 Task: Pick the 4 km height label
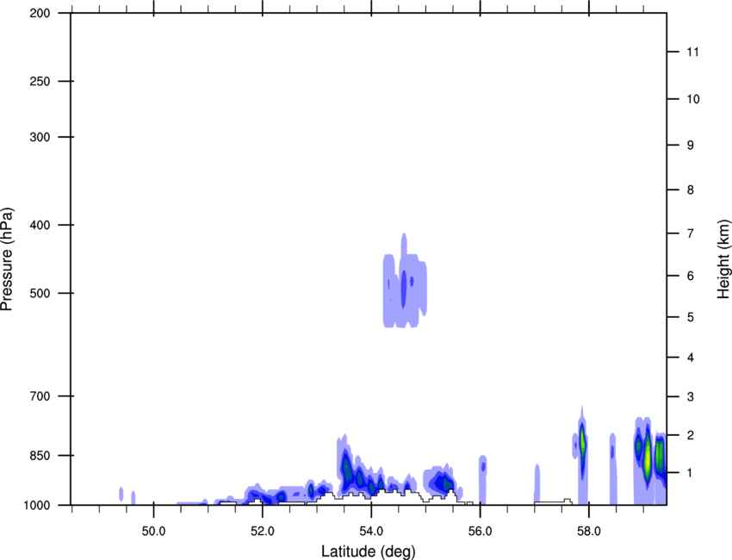point(690,358)
